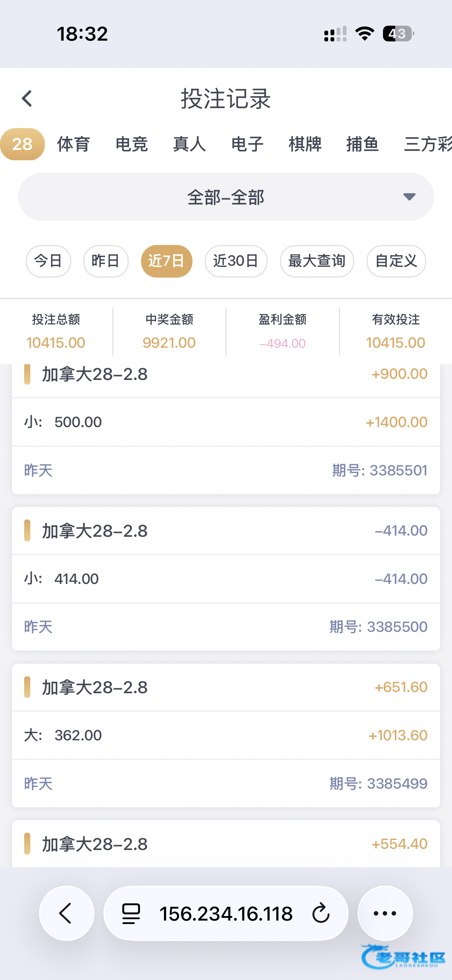Switch to the 真人 tab
Screen dimensions: 452x980
pyautogui.click(x=189, y=144)
